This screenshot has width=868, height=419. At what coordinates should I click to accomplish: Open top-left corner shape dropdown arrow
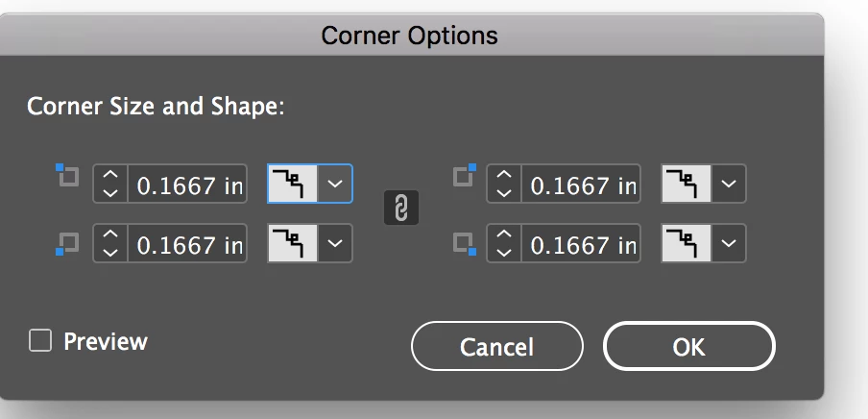point(335,184)
